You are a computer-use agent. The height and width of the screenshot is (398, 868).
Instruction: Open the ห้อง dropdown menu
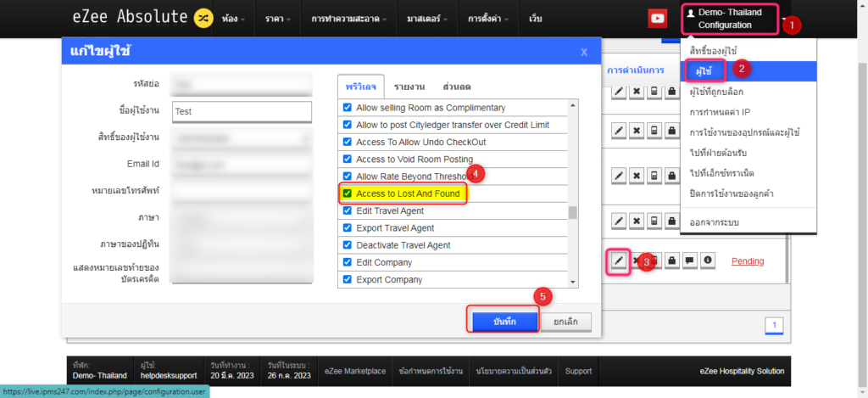coord(232,19)
